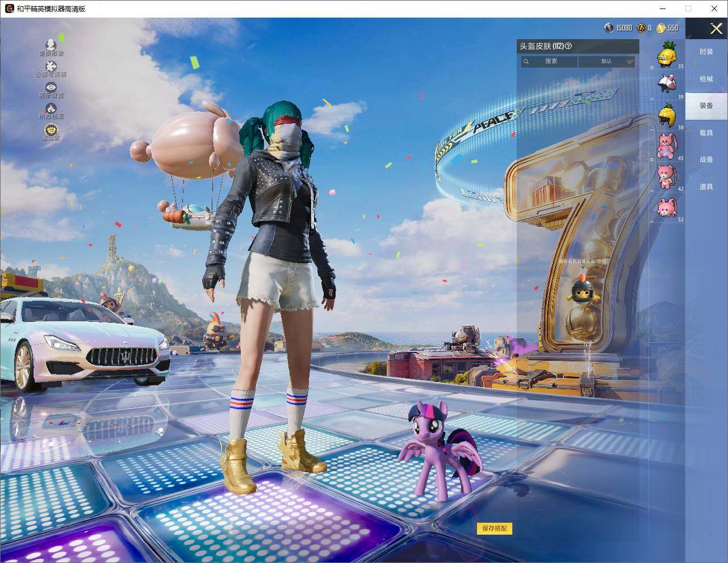This screenshot has height=563, width=728.
Task: Close the wardrobe with the X icon
Action: point(716,28)
